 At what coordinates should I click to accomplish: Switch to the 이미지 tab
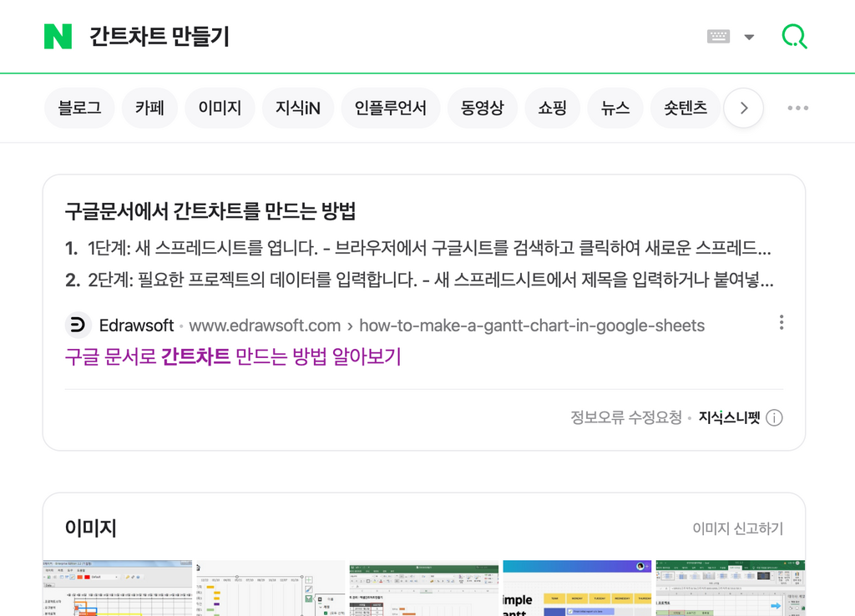tap(220, 108)
